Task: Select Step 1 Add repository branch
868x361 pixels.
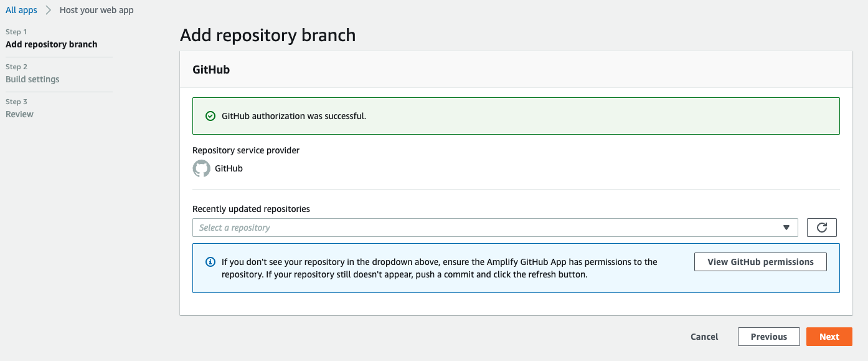Action: pyautogui.click(x=52, y=44)
